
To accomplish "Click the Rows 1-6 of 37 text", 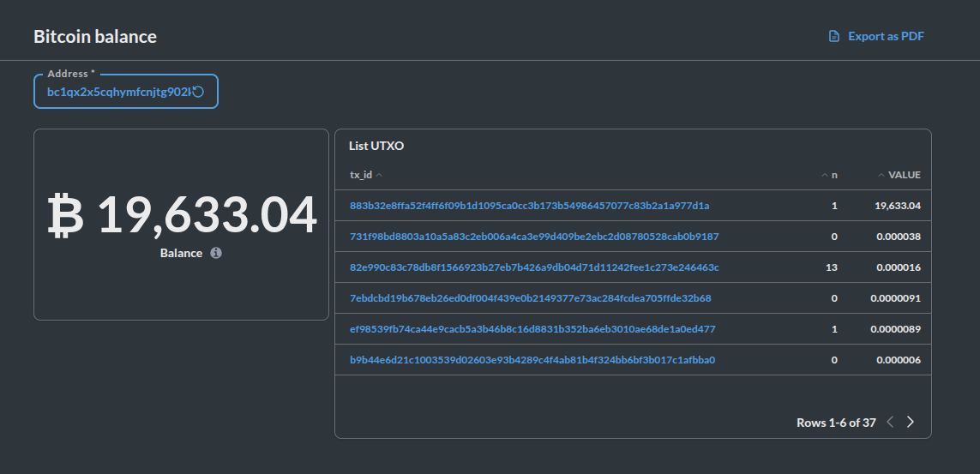I will pos(836,423).
